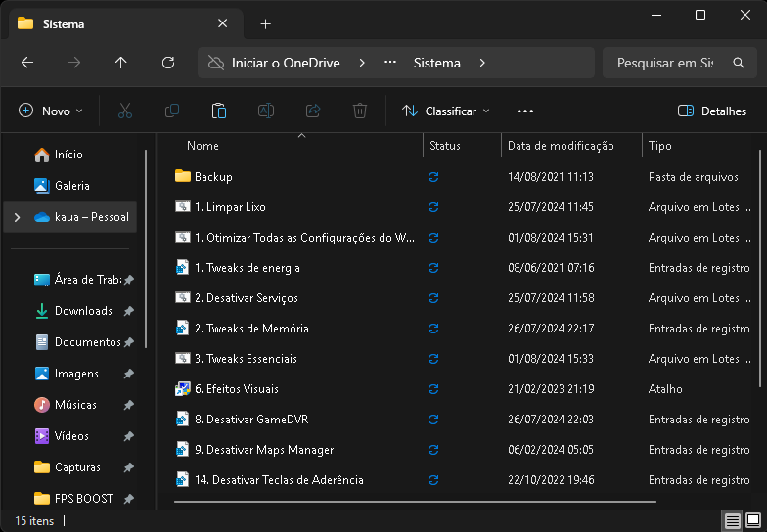
Task: Click the Cut scissors icon in toolbar
Action: tap(125, 111)
